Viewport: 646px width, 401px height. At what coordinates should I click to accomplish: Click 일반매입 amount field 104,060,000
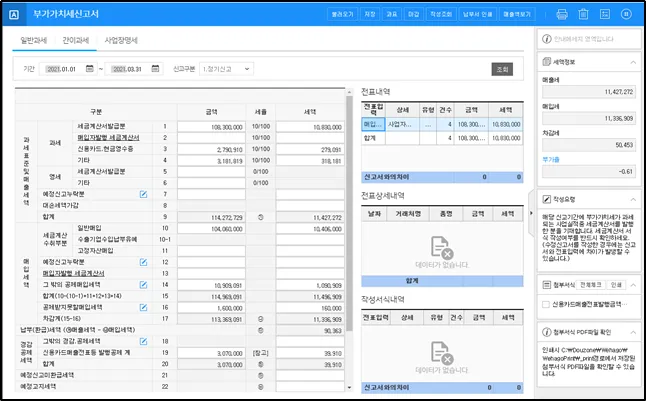click(x=211, y=229)
